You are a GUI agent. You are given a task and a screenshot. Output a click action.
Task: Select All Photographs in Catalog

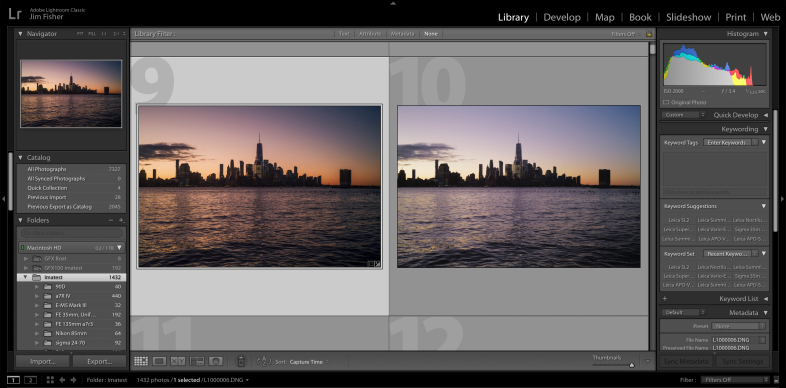(x=72, y=169)
